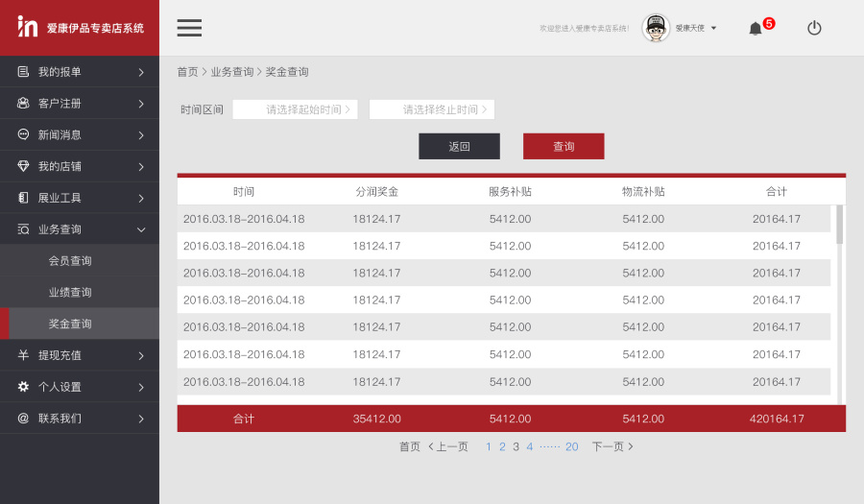The width and height of the screenshot is (864, 504).
Task: Click the 时间 column header
Action: pos(244,191)
